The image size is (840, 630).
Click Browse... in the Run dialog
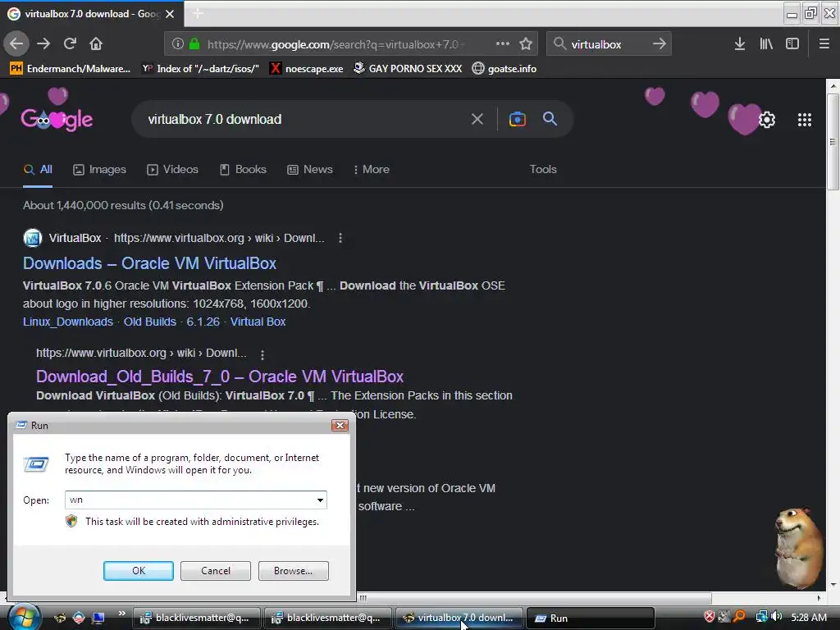(x=293, y=571)
